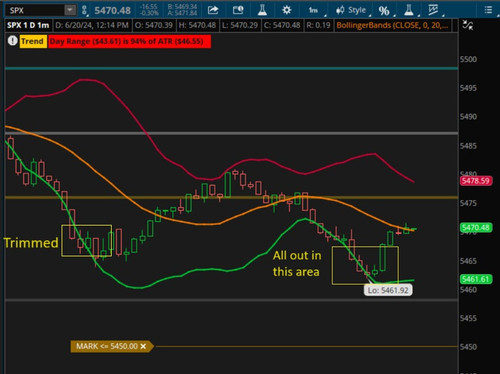Screen dimensions: 500x374
Task: Click the 5490 price axis label
Action: [468, 117]
